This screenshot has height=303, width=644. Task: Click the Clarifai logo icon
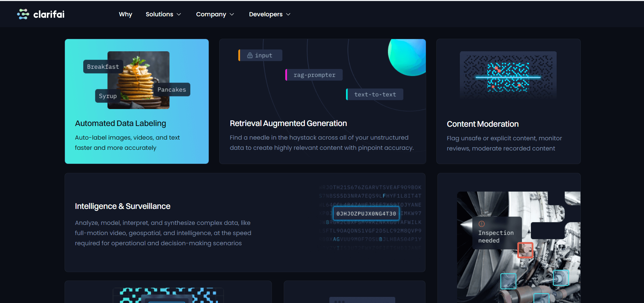23,14
